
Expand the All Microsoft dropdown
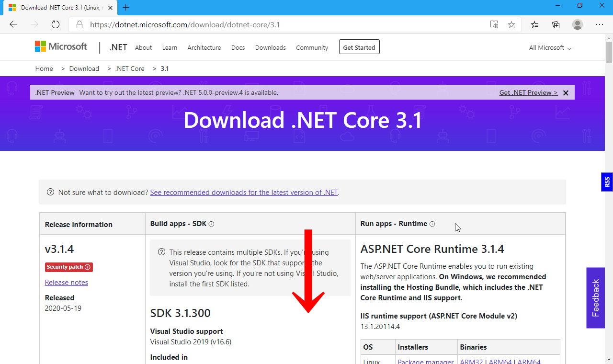click(550, 48)
